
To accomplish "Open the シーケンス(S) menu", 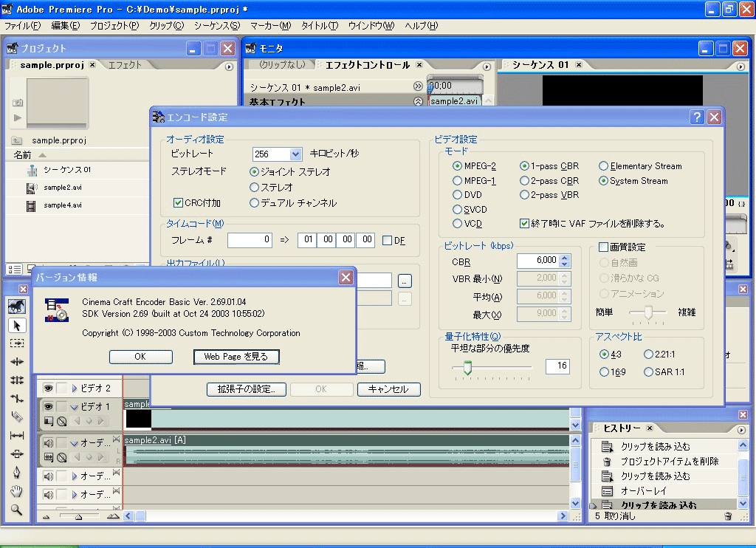I will click(217, 26).
